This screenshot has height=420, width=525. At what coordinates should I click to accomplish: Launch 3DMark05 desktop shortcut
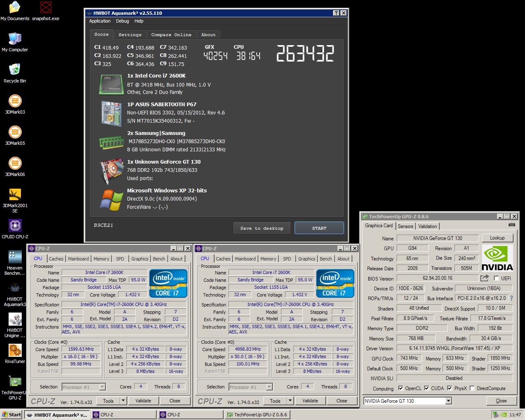[15, 135]
